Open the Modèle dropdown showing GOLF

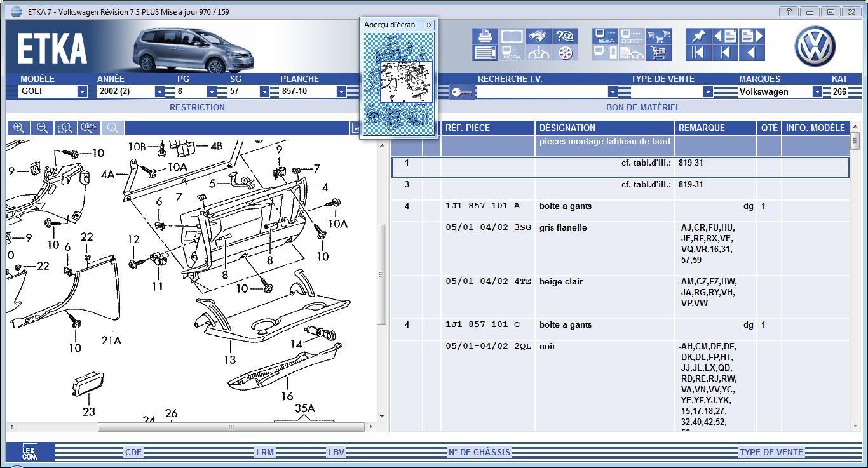click(x=82, y=91)
